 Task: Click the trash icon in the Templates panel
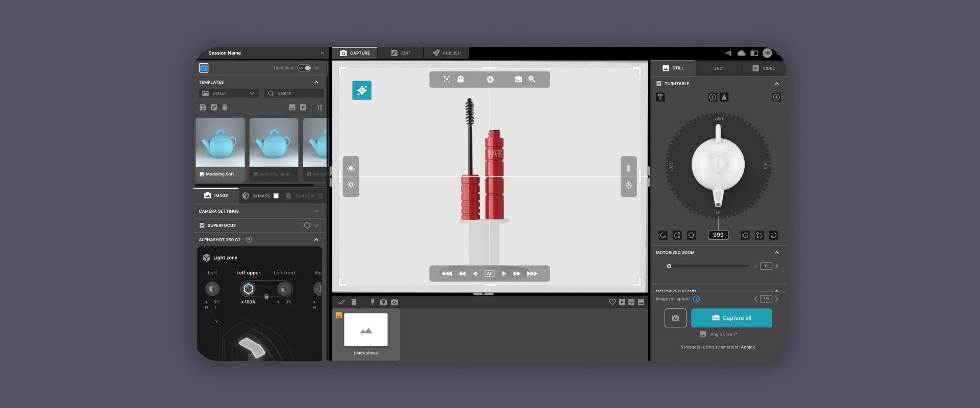(225, 108)
